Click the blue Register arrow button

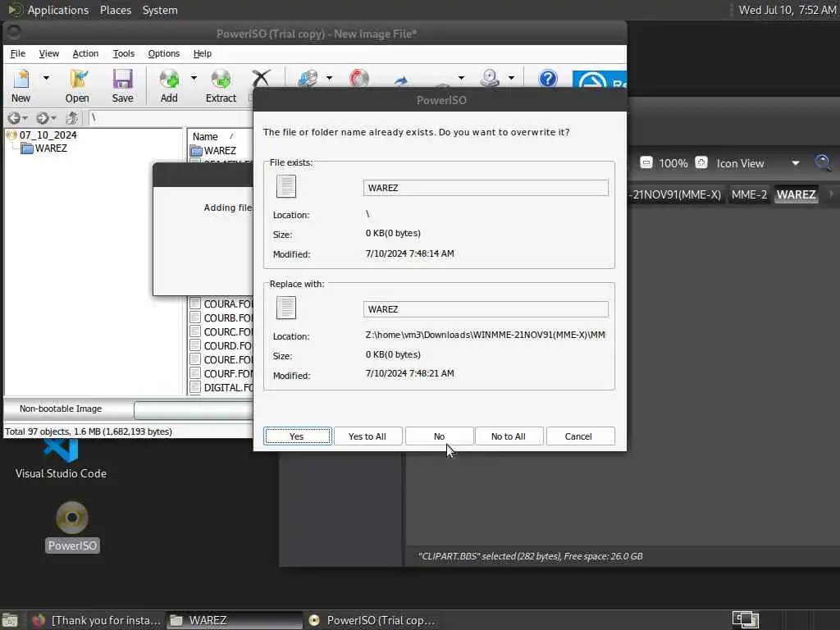click(x=599, y=80)
